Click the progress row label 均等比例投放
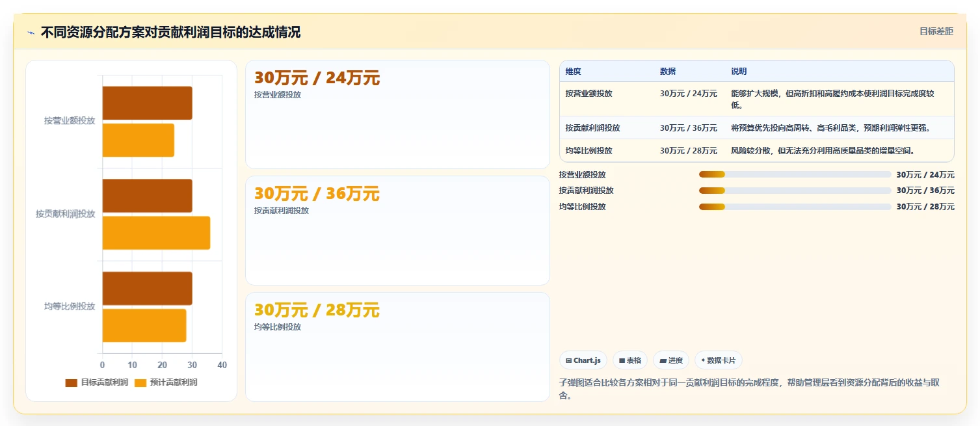The width and height of the screenshot is (980, 426). (x=583, y=207)
